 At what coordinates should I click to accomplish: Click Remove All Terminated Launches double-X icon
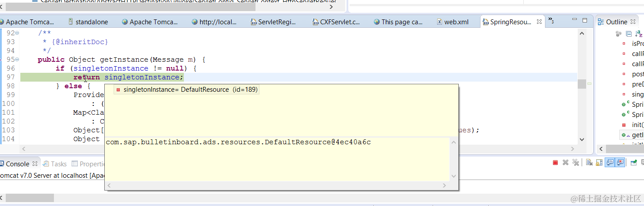[x=575, y=162]
